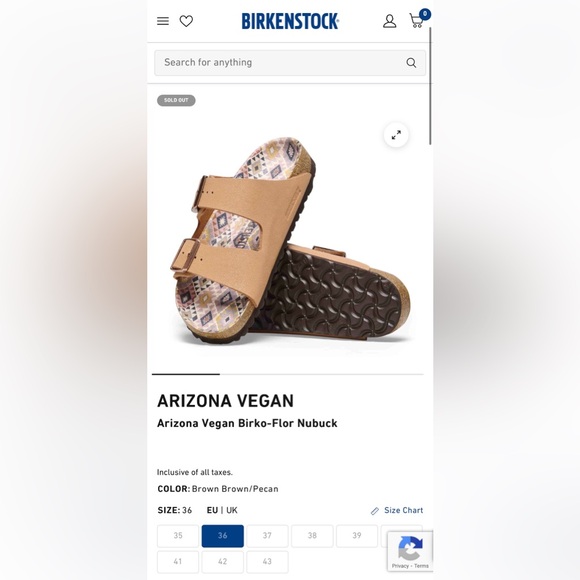Screen dimensions: 580x580
Task: Open the shopping cart icon
Action: click(x=417, y=20)
